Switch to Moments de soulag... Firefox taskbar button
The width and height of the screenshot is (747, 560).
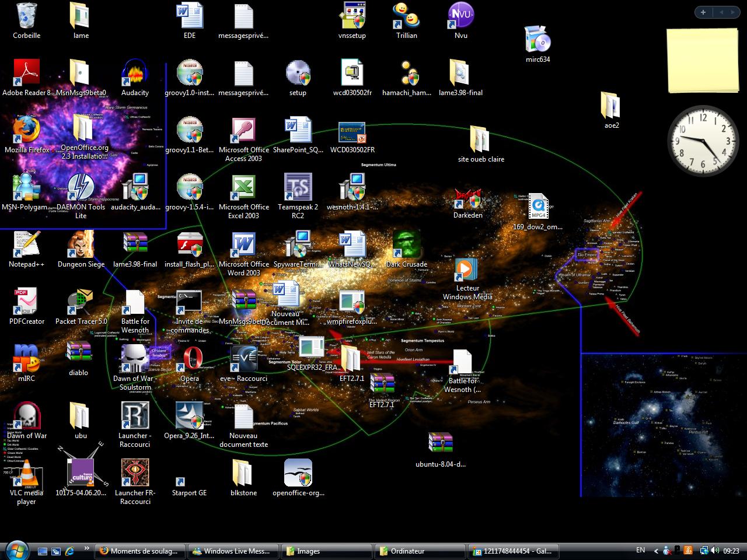tap(141, 551)
